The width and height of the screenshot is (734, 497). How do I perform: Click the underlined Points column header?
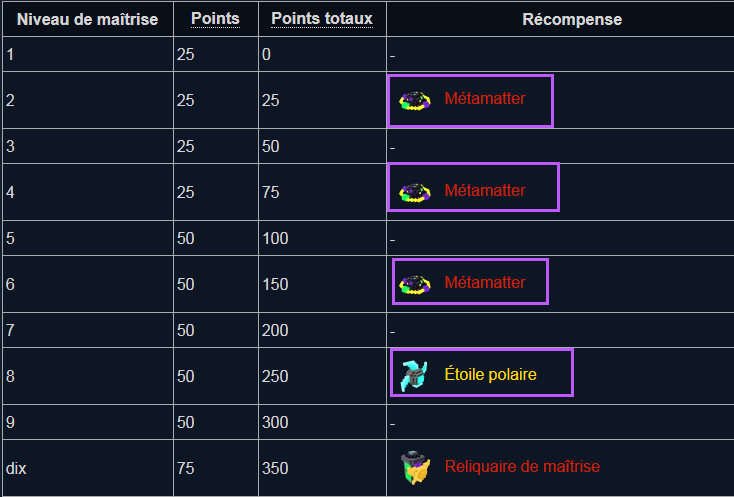(215, 19)
